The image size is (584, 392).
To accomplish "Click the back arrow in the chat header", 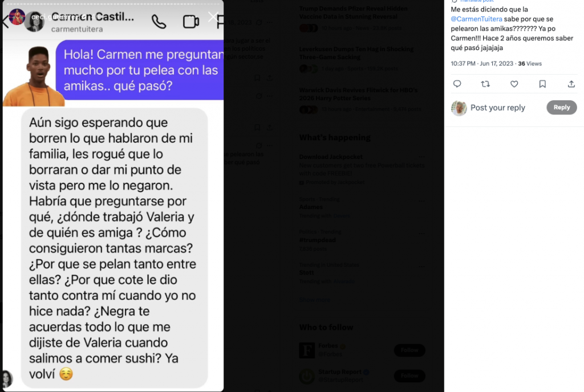I will point(5,22).
